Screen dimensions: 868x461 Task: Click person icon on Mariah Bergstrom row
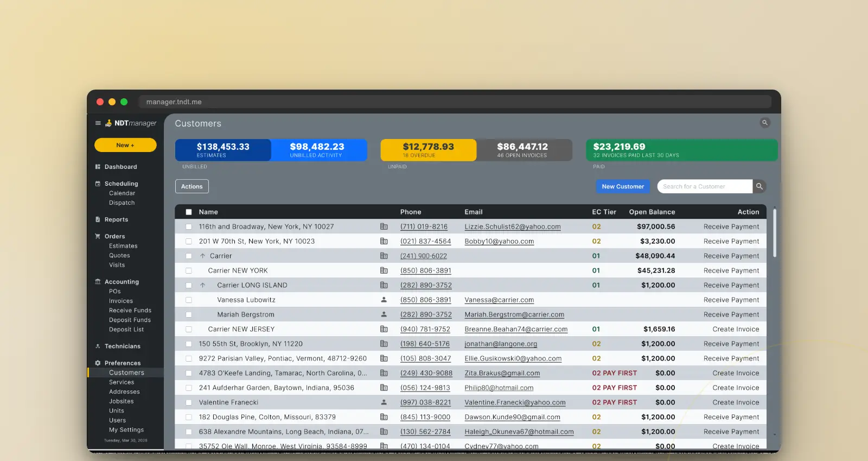pos(384,314)
